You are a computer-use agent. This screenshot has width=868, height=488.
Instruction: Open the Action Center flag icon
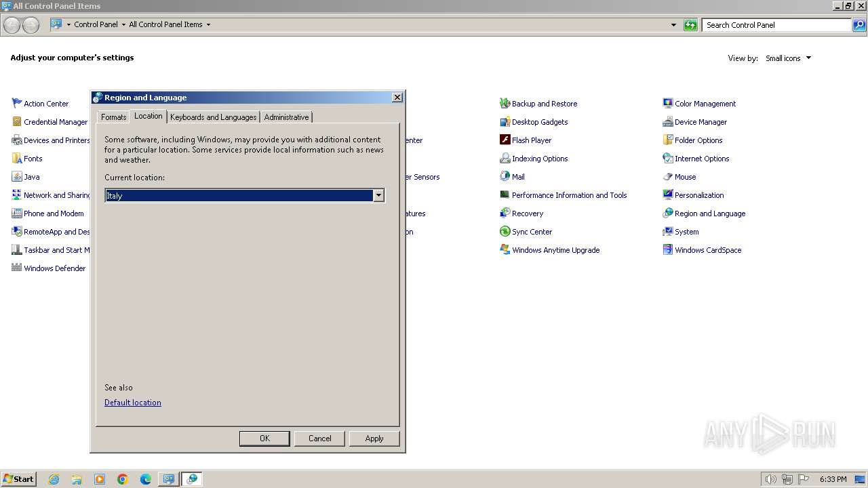pyautogui.click(x=17, y=103)
